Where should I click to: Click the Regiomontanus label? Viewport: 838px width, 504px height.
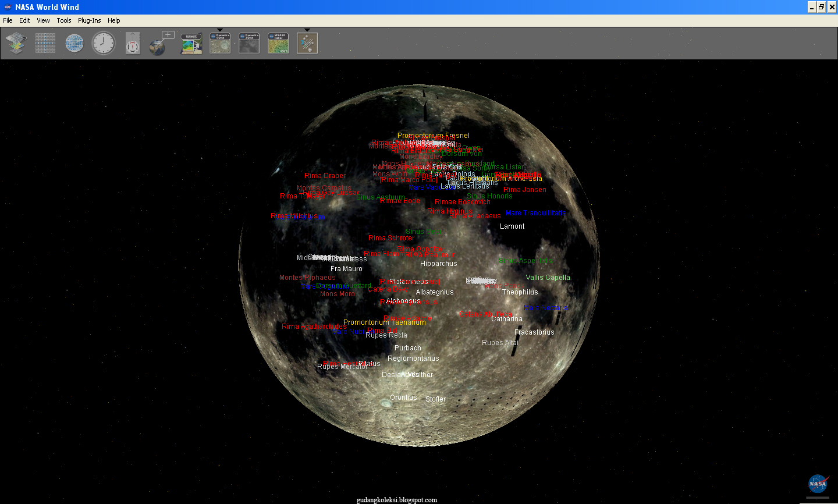coord(413,359)
